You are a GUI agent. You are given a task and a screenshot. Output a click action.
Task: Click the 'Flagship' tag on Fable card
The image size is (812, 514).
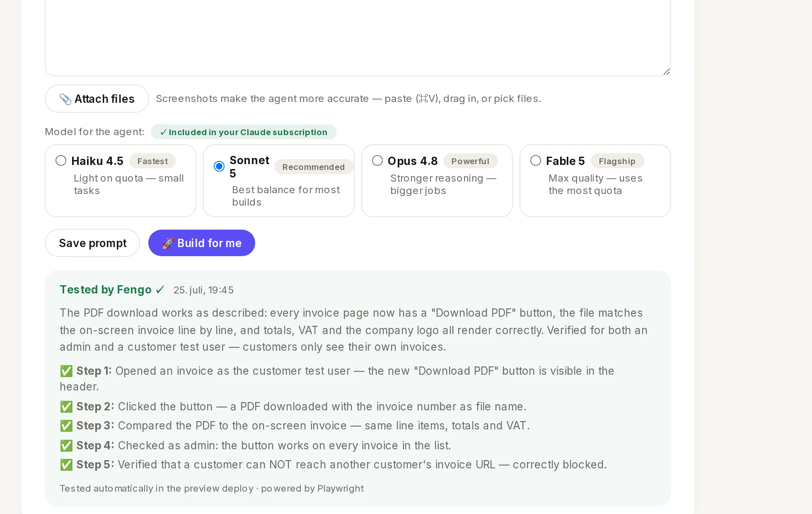pos(617,161)
